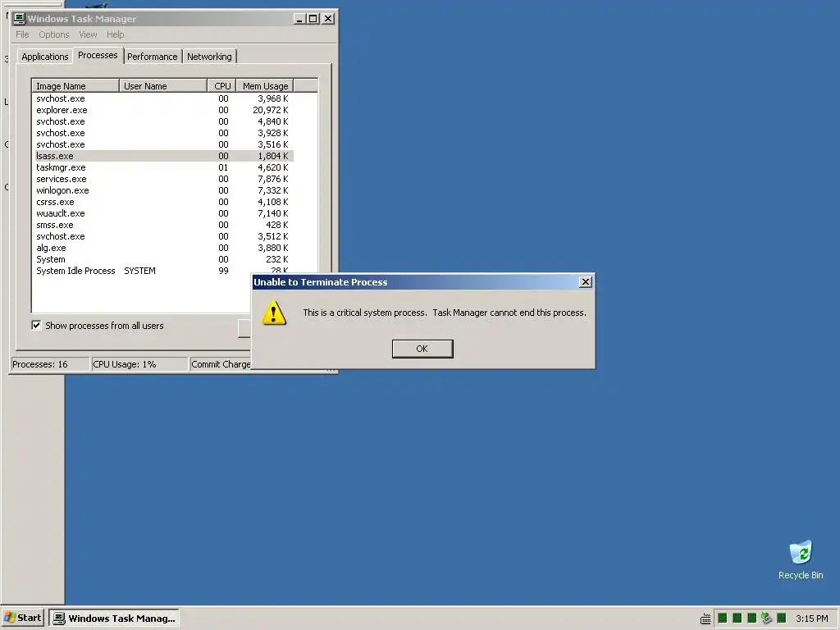Click Windows Task Manager taskbar button
The width and height of the screenshot is (840, 630).
coord(114,618)
